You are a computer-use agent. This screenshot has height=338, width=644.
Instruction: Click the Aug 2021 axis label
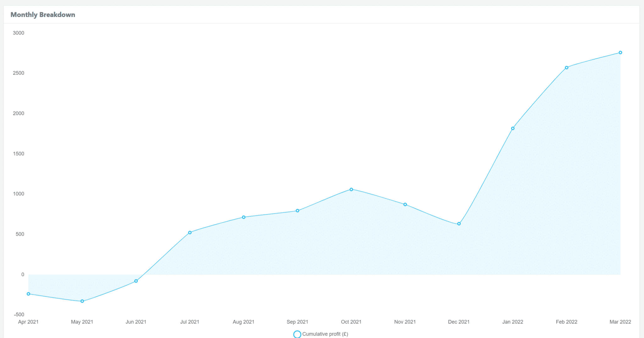[243, 322]
